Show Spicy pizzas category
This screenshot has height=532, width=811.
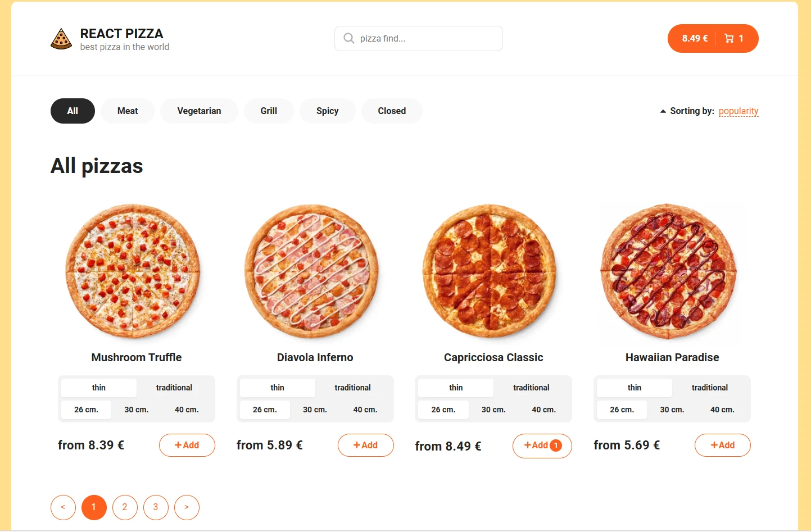pyautogui.click(x=327, y=111)
